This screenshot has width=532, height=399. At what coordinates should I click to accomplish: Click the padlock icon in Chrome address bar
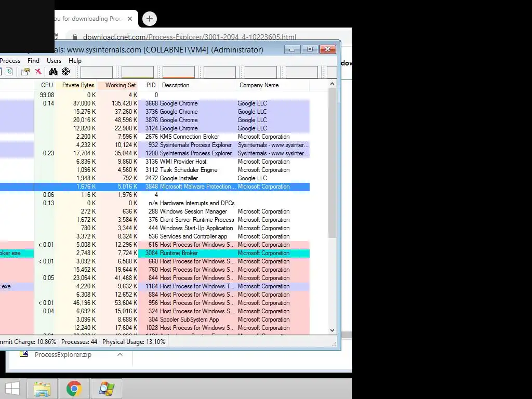[x=75, y=37]
